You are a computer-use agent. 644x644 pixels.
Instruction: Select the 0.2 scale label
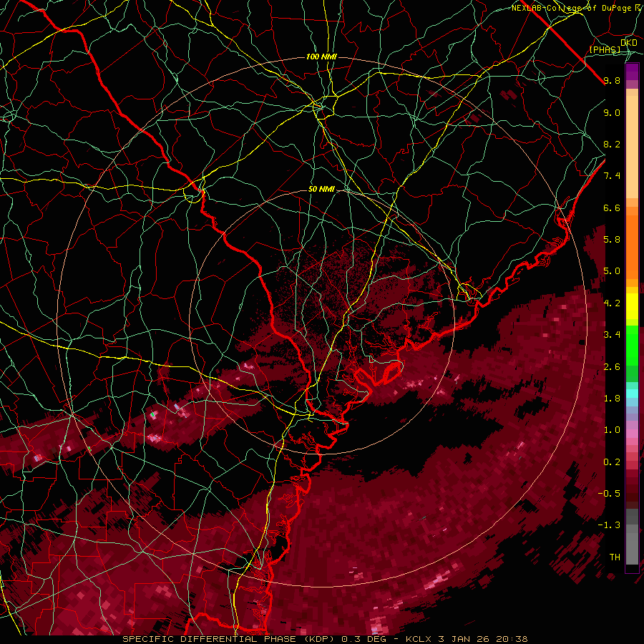(612, 462)
